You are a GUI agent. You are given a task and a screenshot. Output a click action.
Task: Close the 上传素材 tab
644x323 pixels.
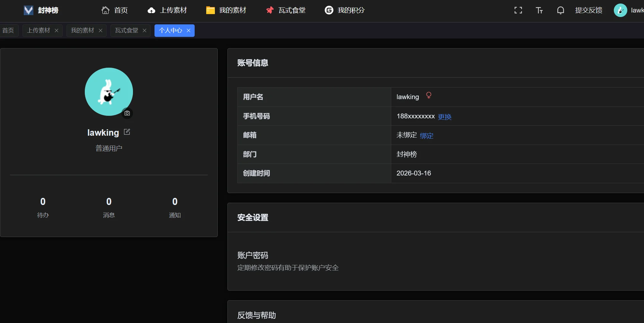(57, 30)
